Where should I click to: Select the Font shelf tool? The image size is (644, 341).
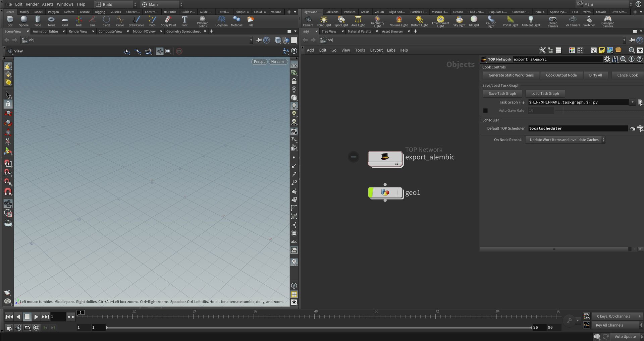pos(184,21)
